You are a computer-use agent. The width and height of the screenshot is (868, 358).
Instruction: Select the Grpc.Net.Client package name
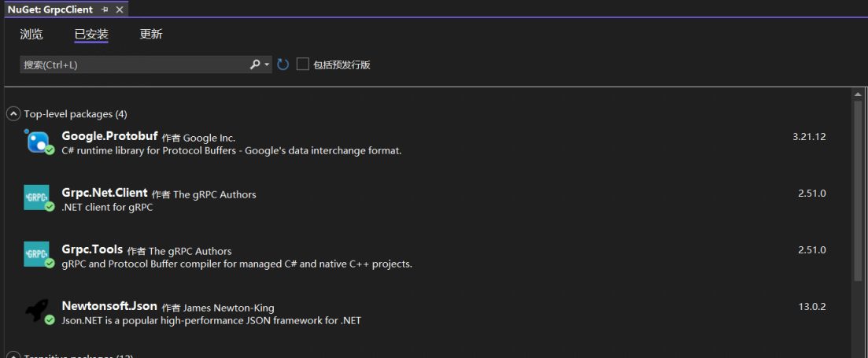point(105,193)
